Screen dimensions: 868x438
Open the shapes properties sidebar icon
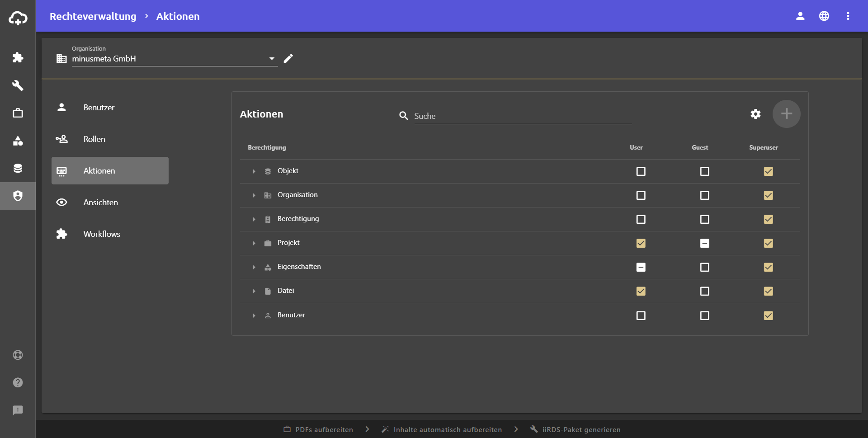tap(18, 141)
